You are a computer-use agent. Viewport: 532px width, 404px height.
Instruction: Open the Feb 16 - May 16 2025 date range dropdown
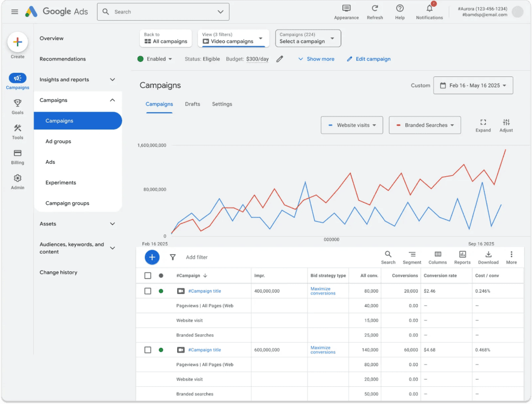click(473, 86)
